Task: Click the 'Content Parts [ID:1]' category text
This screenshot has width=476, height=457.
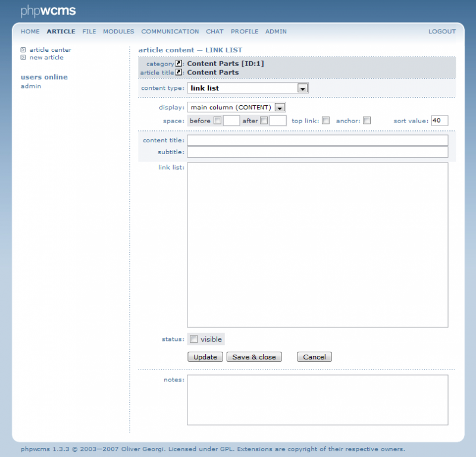Action: pos(226,64)
